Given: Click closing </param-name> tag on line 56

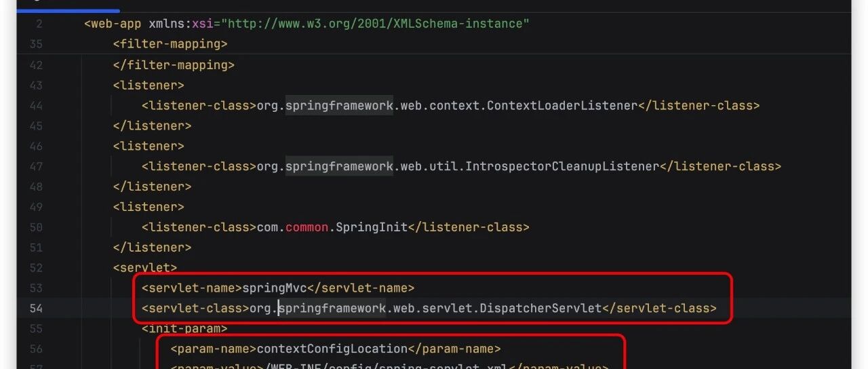Looking at the screenshot, I should tap(454, 349).
